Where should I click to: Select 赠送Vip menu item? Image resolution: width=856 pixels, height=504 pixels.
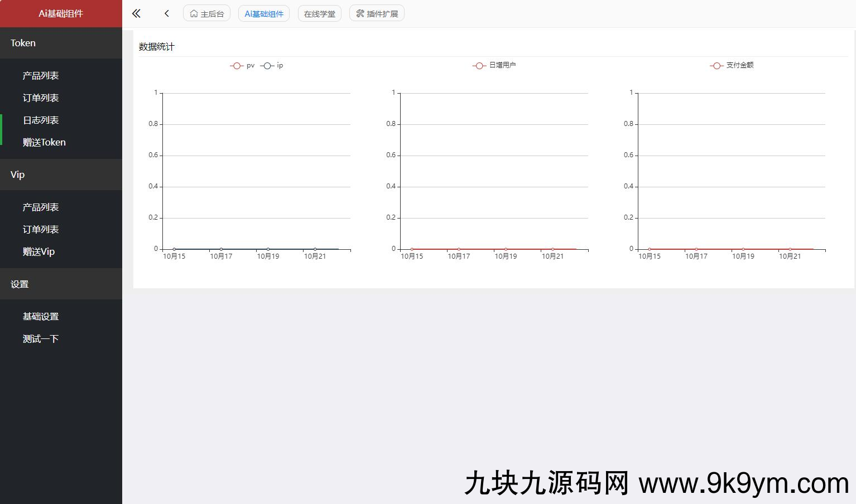pyautogui.click(x=39, y=251)
